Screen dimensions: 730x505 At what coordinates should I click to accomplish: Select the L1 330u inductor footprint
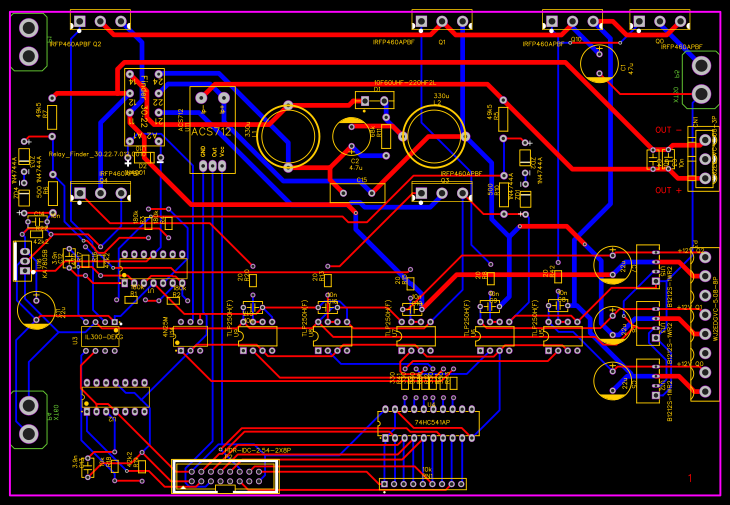[288, 136]
